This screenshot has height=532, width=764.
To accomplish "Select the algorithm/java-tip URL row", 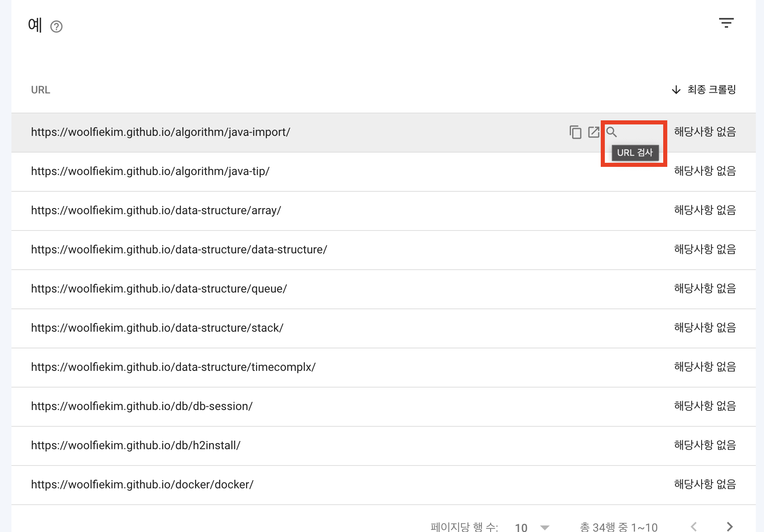I will click(150, 171).
